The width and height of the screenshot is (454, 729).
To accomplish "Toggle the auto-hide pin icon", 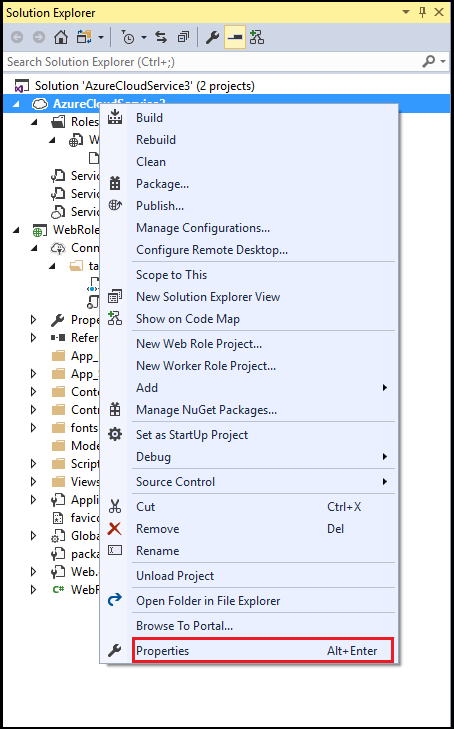I will pyautogui.click(x=422, y=13).
